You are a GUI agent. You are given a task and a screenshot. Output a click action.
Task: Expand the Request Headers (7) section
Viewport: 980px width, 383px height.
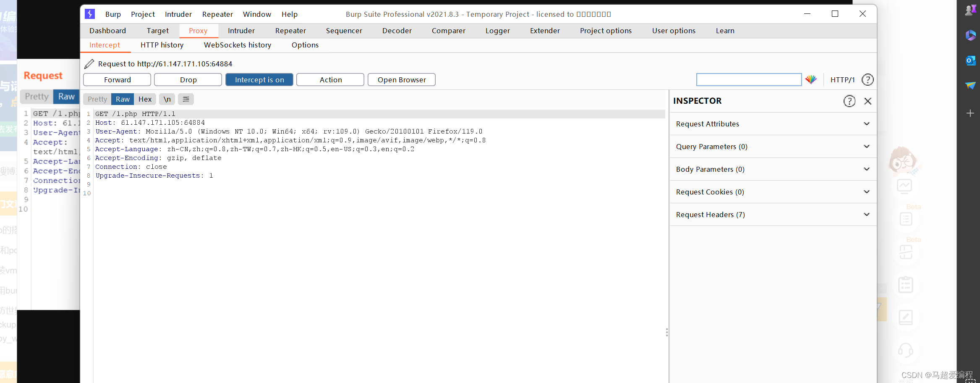(x=773, y=215)
